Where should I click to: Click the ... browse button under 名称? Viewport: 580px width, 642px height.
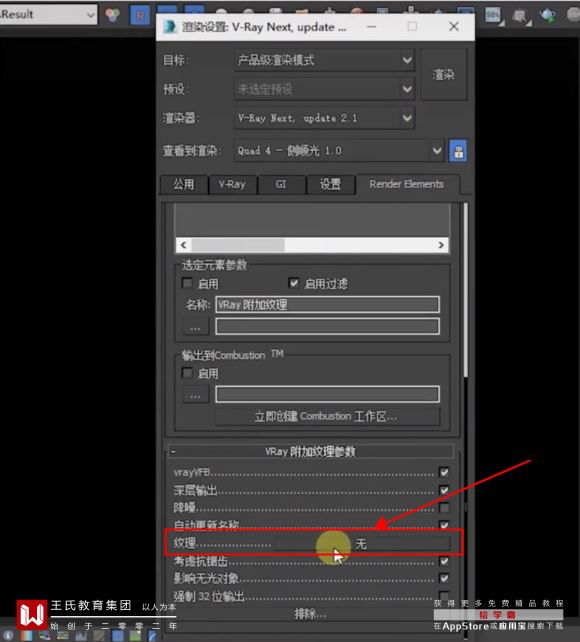195,327
